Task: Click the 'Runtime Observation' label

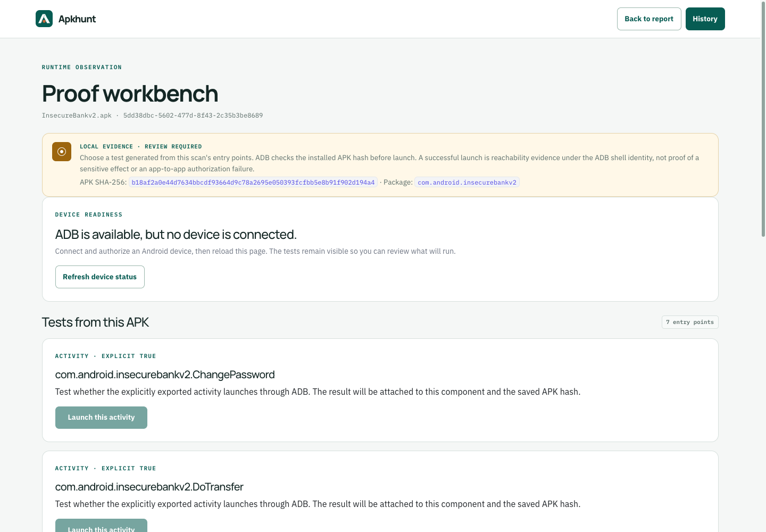Action: 82,67
